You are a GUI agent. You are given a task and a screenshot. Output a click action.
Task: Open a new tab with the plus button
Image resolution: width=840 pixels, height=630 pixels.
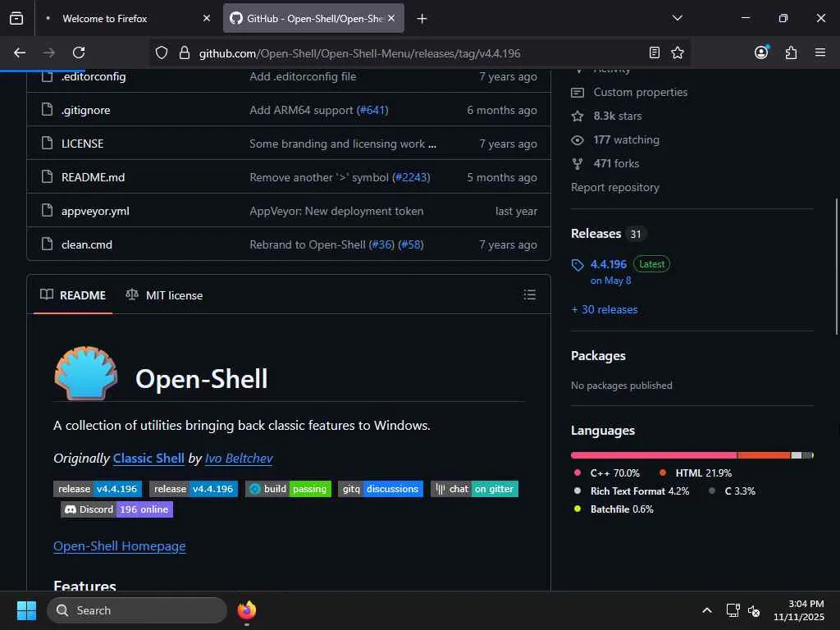[x=422, y=19]
